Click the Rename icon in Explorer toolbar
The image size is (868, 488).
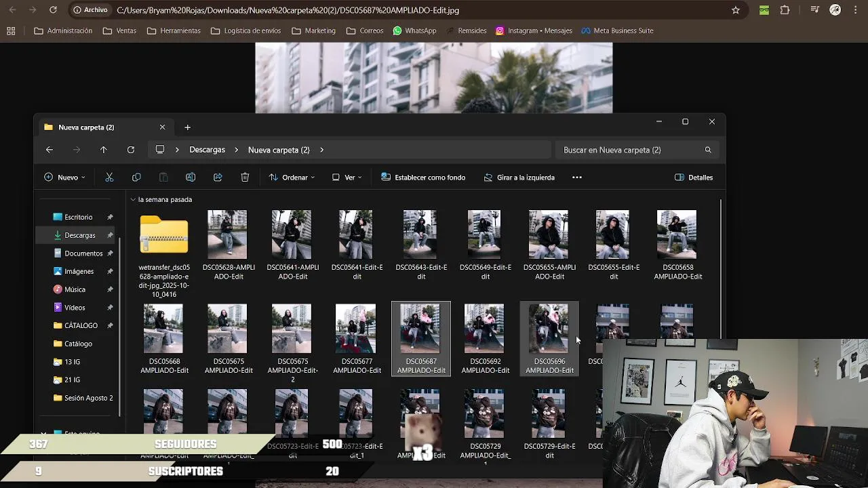(x=191, y=178)
